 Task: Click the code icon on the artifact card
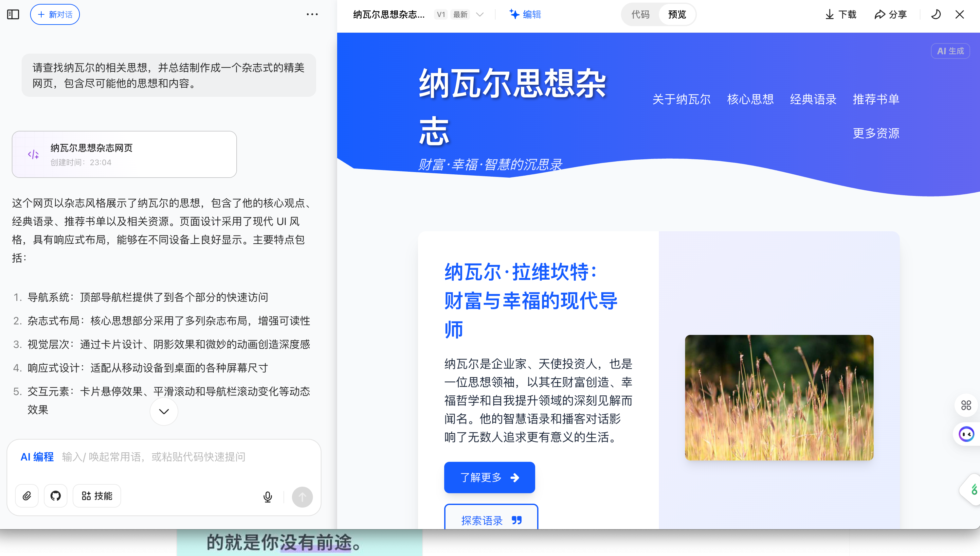tap(33, 154)
